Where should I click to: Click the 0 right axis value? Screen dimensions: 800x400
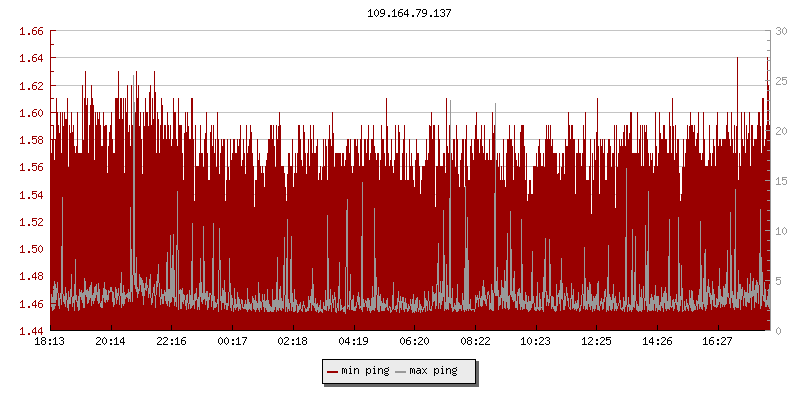pyautogui.click(x=778, y=331)
